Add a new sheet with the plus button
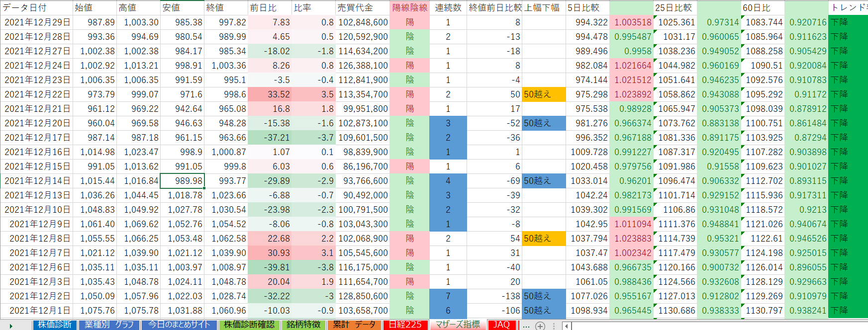This screenshot has height=330, width=868. coord(540,326)
